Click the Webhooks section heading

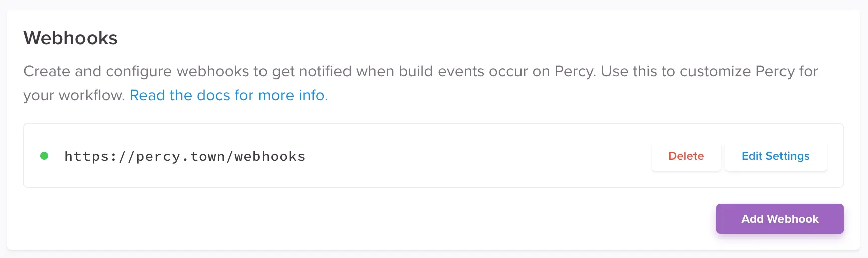point(70,38)
